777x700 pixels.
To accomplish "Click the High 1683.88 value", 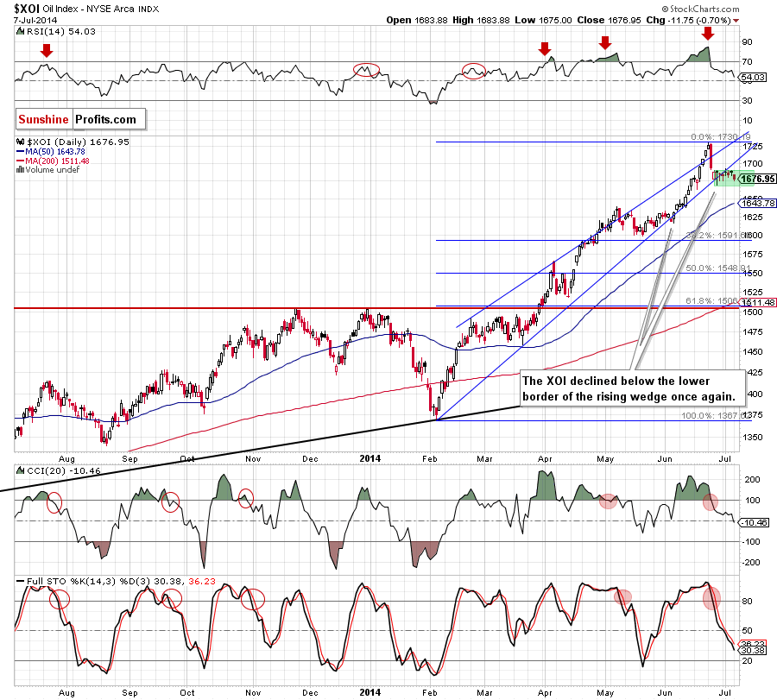I will (x=481, y=21).
